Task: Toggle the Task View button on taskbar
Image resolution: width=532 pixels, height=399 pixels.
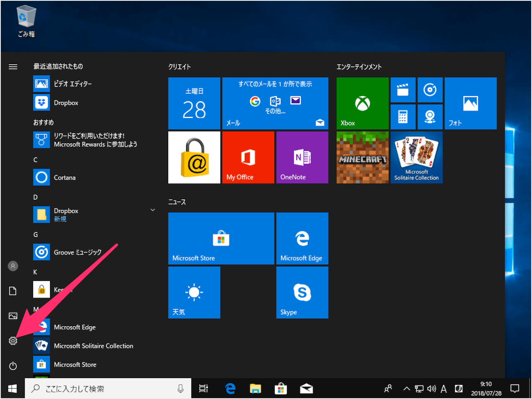Action: point(203,389)
